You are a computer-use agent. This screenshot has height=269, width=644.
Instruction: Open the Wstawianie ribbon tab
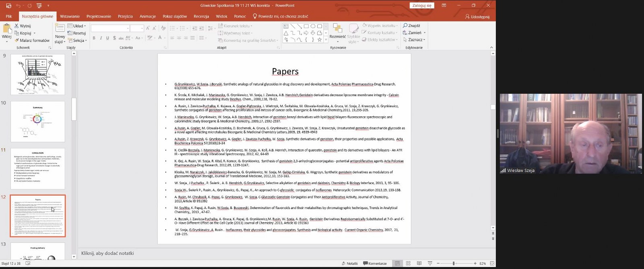tap(70, 17)
